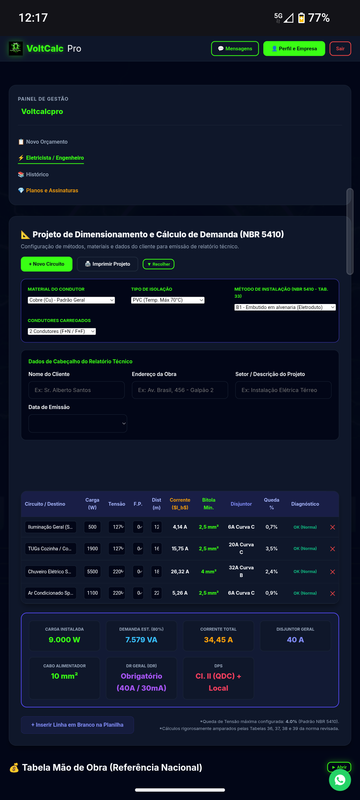The height and width of the screenshot is (800, 360).
Task: Expand Tabela Mão de Obra with Abrir
Action: [x=339, y=767]
